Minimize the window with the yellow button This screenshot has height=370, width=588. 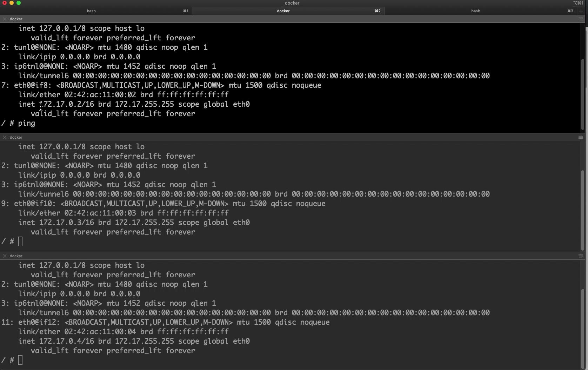tap(12, 3)
